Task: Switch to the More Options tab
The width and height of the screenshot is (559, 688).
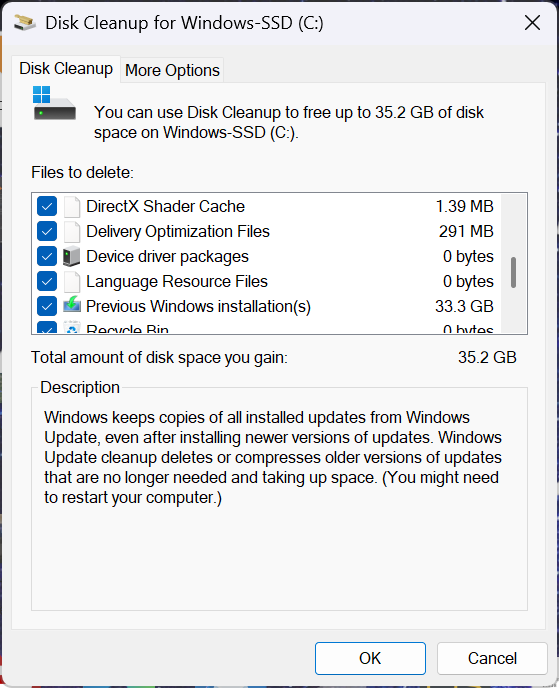Action: 172,70
